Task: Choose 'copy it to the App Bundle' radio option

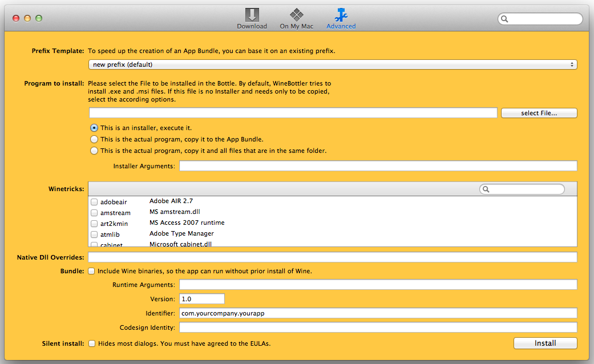Action: [94, 139]
